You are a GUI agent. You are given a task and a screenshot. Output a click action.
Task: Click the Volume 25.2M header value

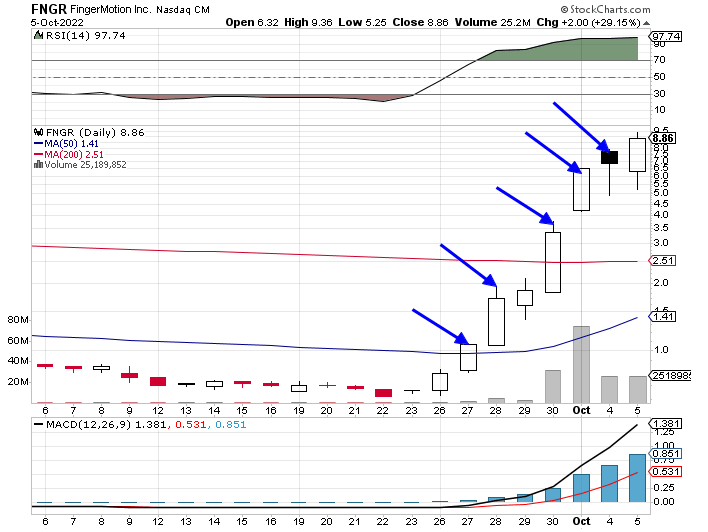point(493,23)
